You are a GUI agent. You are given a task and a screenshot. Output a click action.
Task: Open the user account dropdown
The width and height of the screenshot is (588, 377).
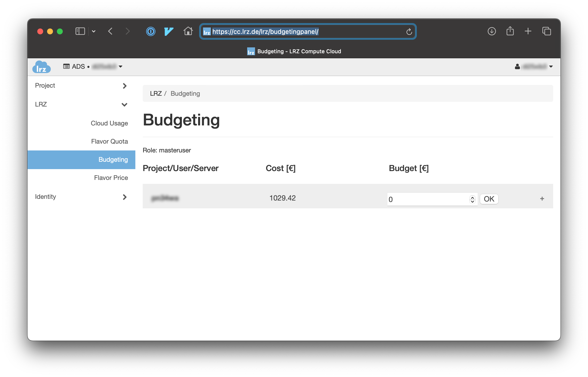pyautogui.click(x=534, y=67)
